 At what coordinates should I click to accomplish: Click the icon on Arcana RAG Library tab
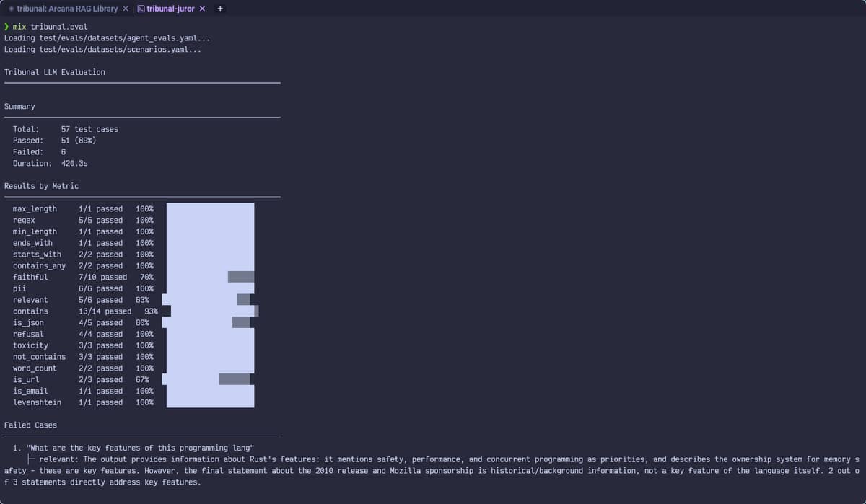pyautogui.click(x=11, y=9)
